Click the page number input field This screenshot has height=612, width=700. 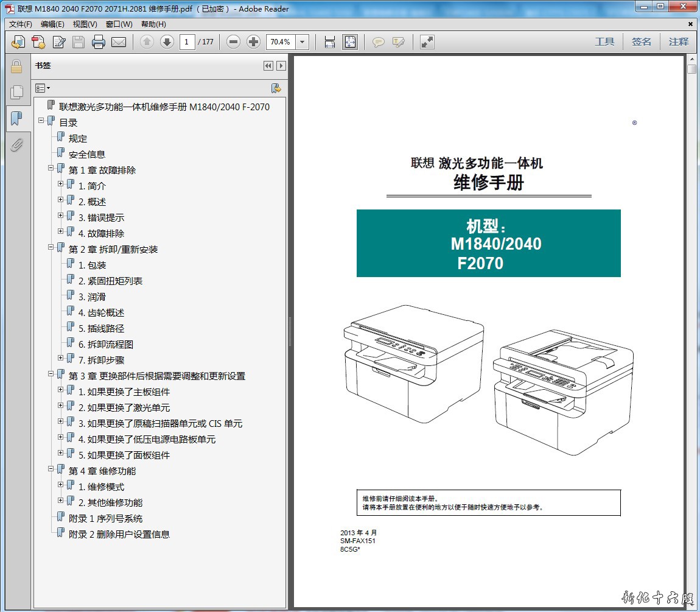coord(187,42)
